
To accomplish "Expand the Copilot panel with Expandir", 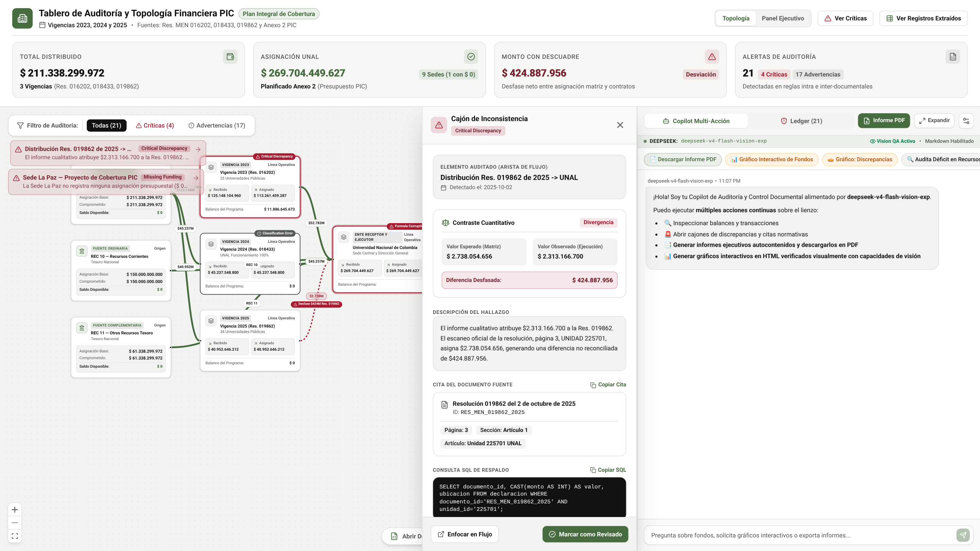I will click(934, 120).
